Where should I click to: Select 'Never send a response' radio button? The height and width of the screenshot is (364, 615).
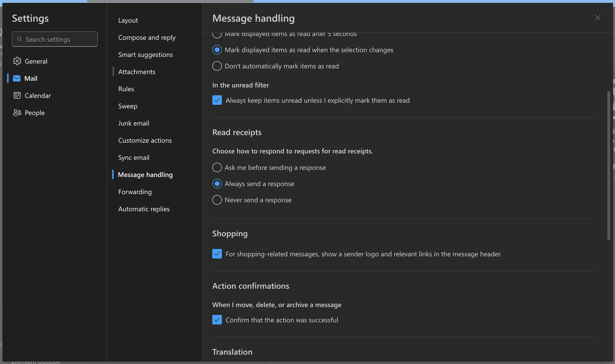click(217, 200)
